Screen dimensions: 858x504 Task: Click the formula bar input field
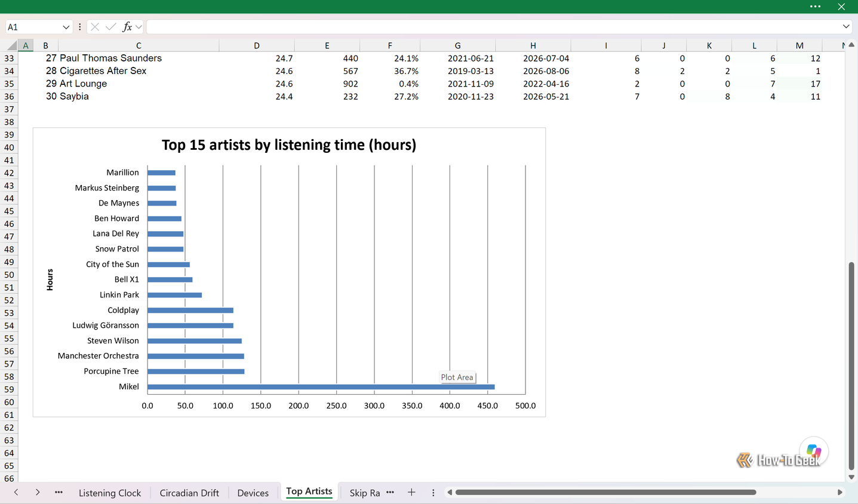493,27
